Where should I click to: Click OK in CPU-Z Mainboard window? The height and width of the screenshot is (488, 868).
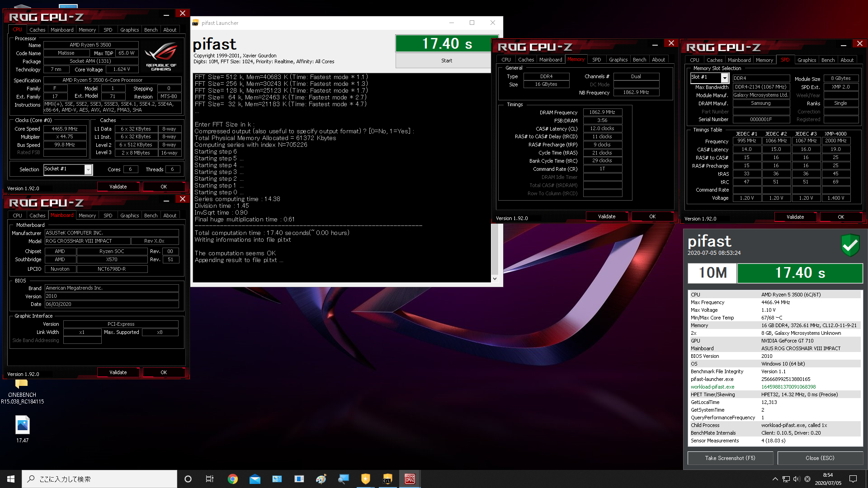(164, 372)
